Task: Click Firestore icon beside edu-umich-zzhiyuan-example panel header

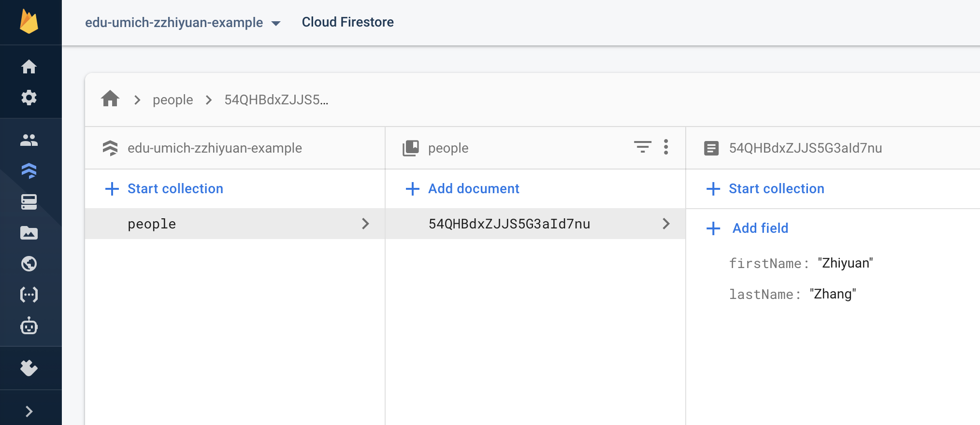Action: click(110, 148)
